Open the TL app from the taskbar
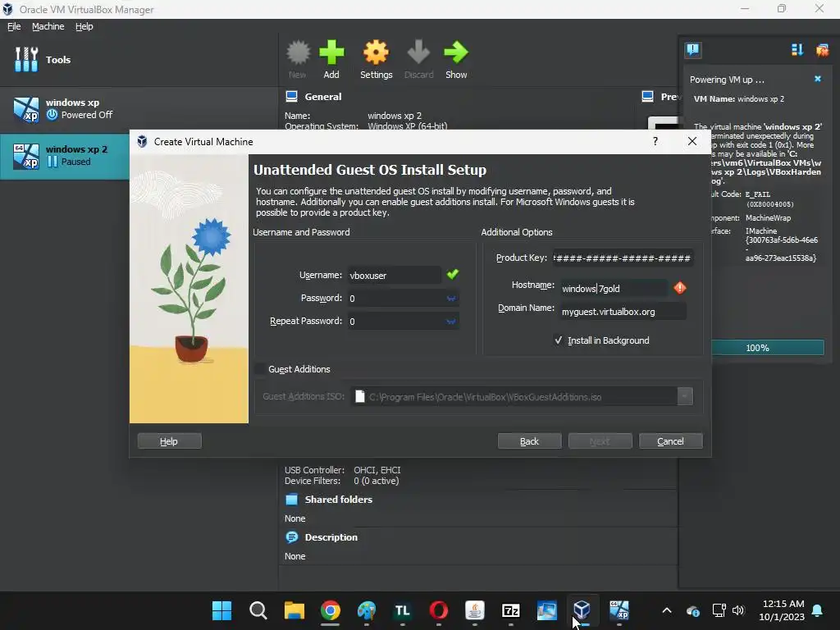 coord(402,610)
